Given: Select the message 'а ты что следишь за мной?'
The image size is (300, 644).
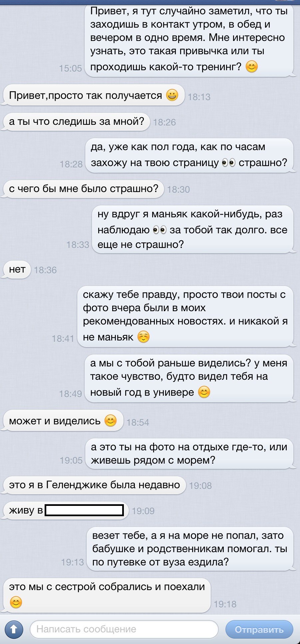Looking at the screenshot, I should (x=76, y=121).
